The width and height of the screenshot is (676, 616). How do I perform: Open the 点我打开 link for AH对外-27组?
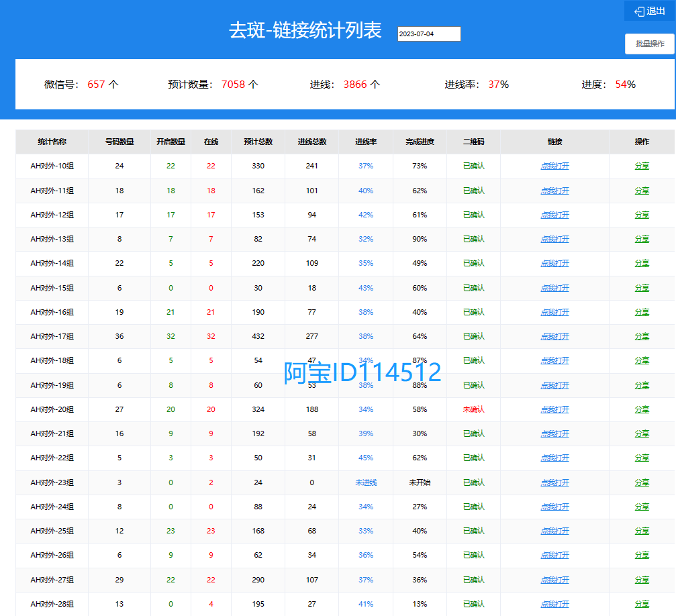click(555, 580)
